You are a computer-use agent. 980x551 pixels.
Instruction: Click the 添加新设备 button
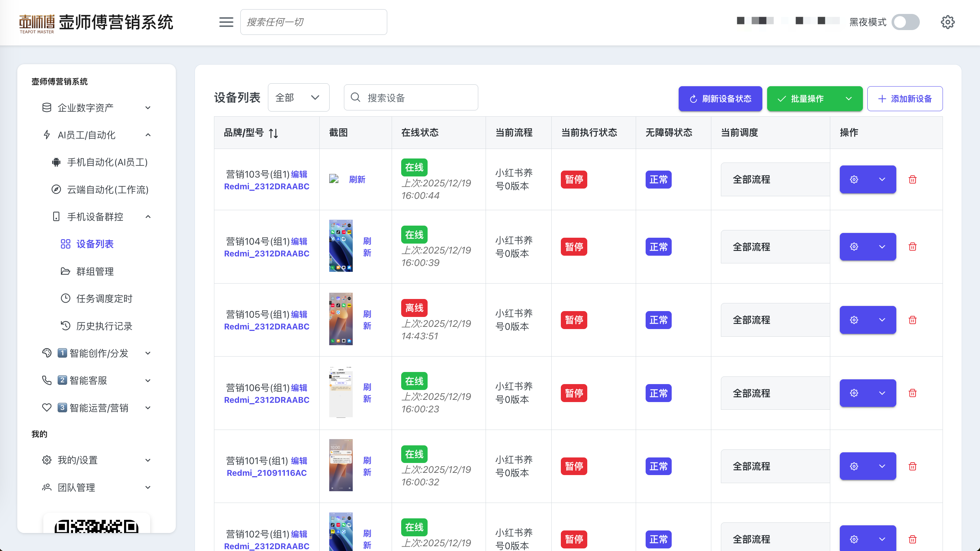(905, 99)
